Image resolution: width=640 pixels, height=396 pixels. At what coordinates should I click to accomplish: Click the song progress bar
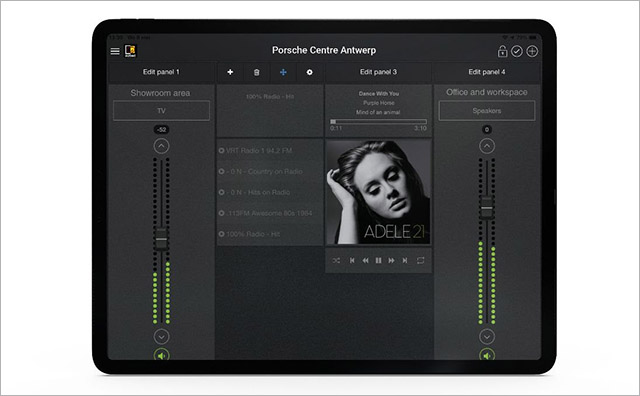pyautogui.click(x=378, y=122)
